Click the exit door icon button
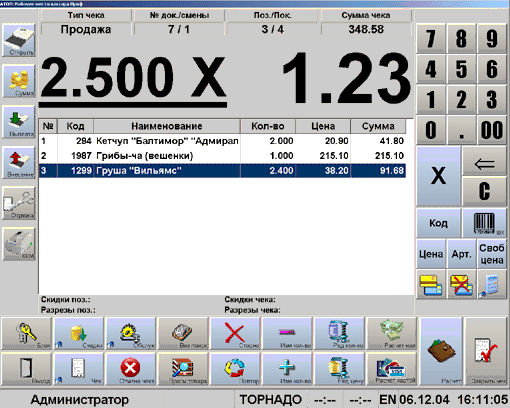This screenshot has height=408, width=510. pyautogui.click(x=27, y=369)
